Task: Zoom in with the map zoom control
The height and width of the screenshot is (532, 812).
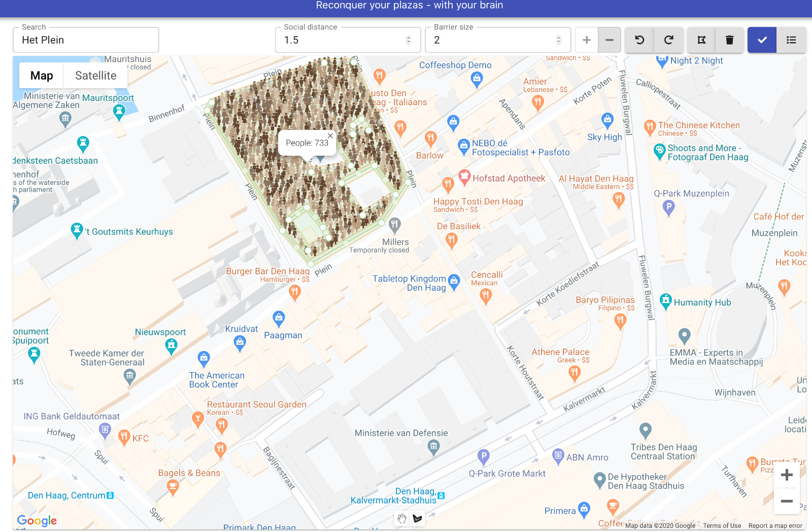Action: tap(787, 475)
